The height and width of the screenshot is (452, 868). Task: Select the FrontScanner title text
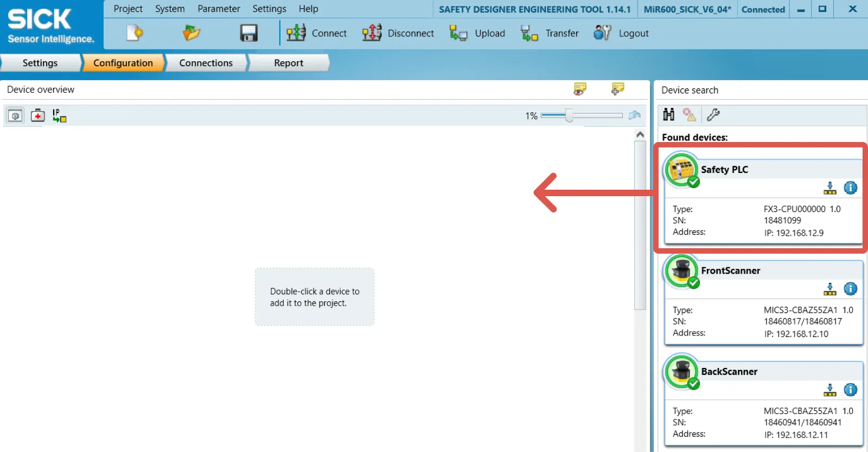click(x=731, y=270)
